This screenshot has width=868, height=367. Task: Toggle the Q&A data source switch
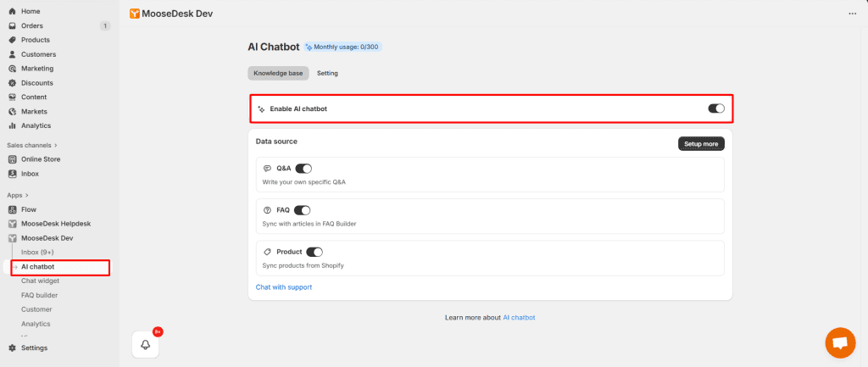click(x=303, y=169)
